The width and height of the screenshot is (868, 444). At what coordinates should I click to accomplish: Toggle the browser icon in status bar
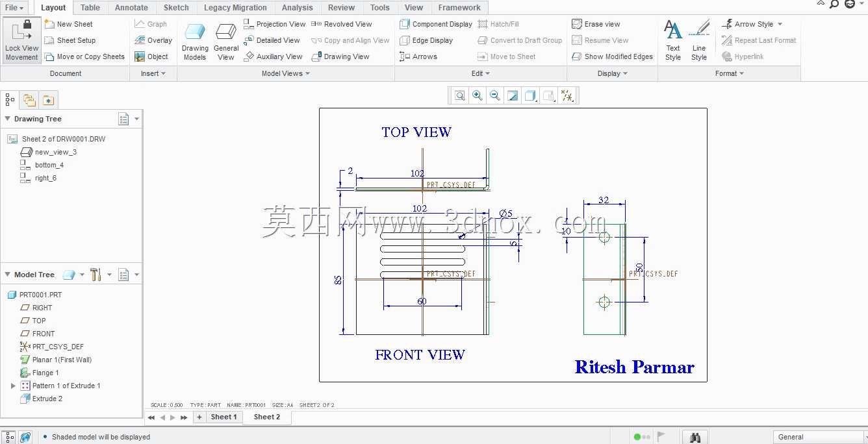pos(25,437)
